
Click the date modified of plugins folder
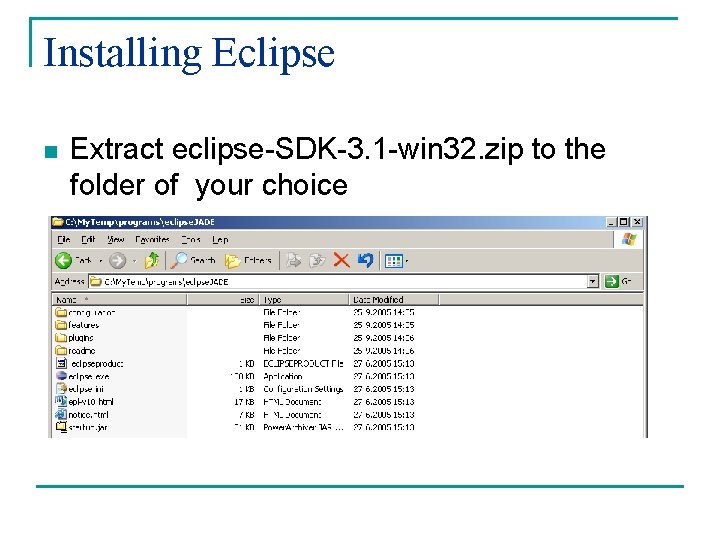(384, 338)
